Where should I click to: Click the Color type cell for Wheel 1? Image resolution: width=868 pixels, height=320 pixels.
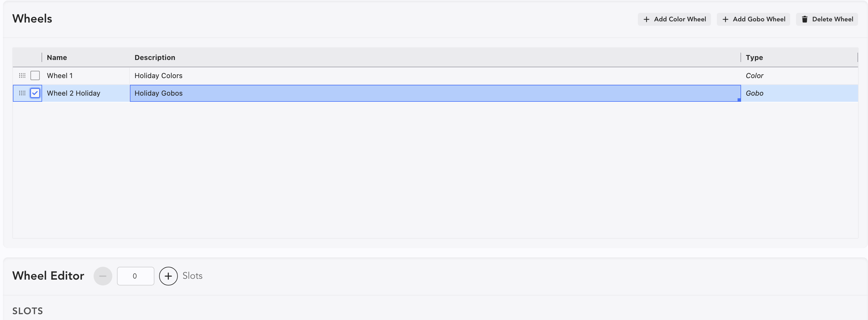tap(799, 75)
